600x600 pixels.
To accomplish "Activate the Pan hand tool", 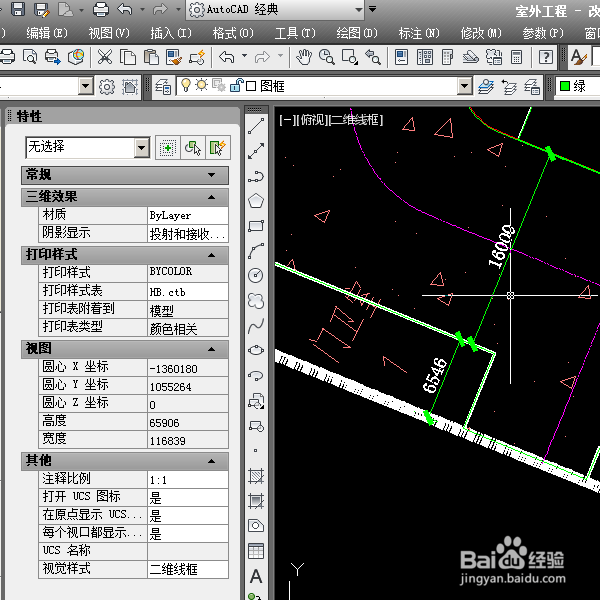I will (x=304, y=57).
